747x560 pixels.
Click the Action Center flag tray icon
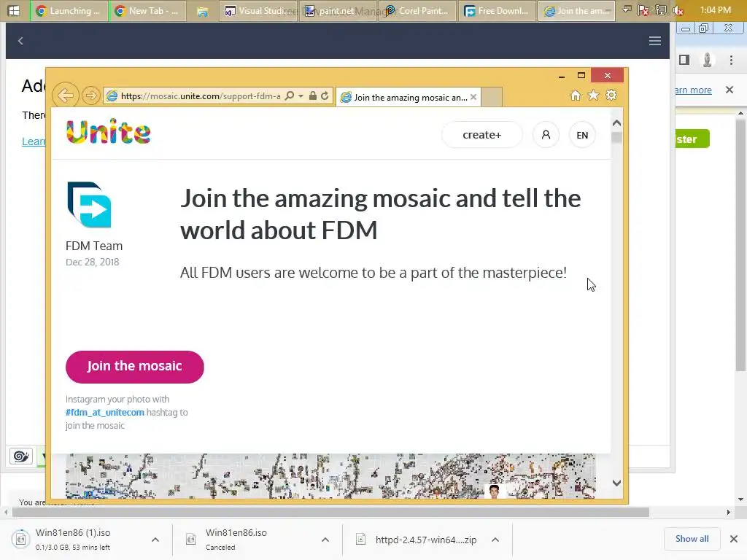643,10
